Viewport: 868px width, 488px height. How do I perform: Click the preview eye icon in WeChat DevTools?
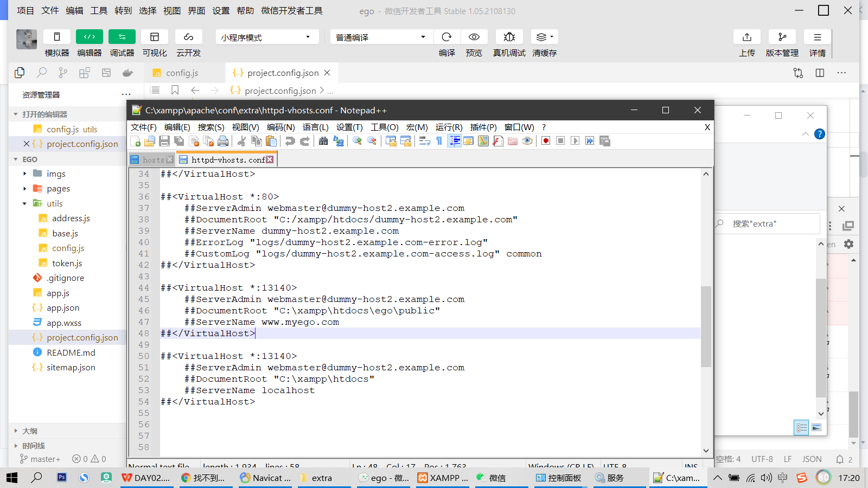click(x=474, y=37)
